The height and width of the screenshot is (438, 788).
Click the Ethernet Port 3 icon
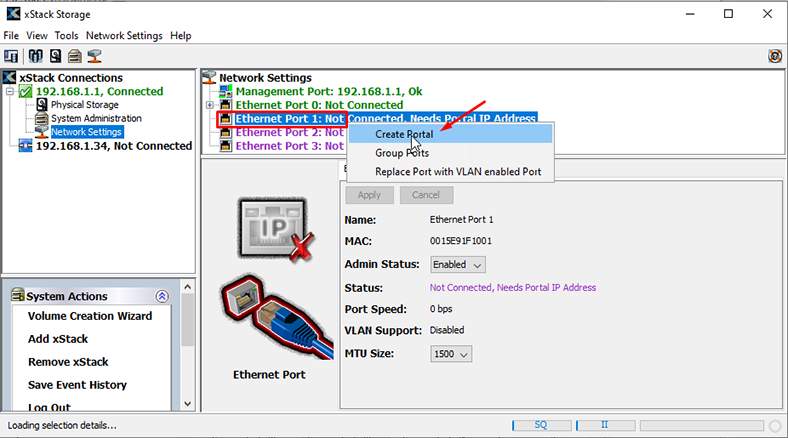click(x=226, y=146)
